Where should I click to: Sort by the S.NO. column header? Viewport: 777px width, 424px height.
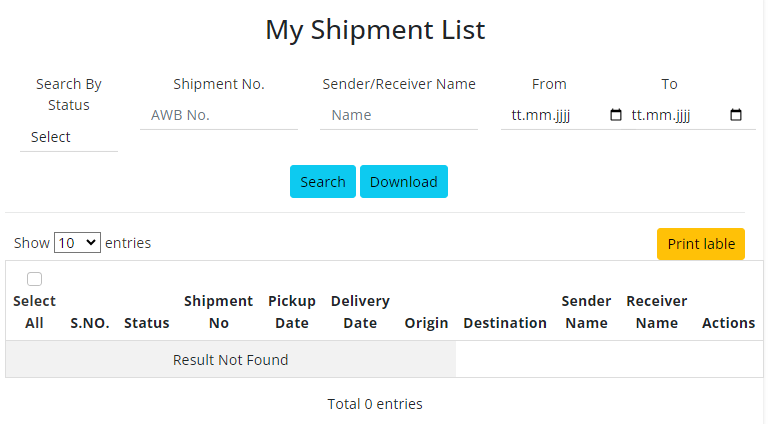(x=90, y=323)
